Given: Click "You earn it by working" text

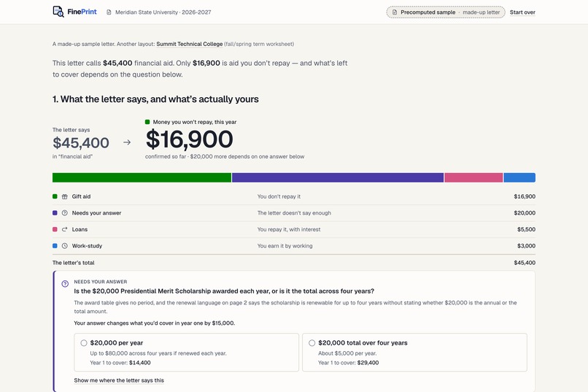Looking at the screenshot, I should point(285,246).
